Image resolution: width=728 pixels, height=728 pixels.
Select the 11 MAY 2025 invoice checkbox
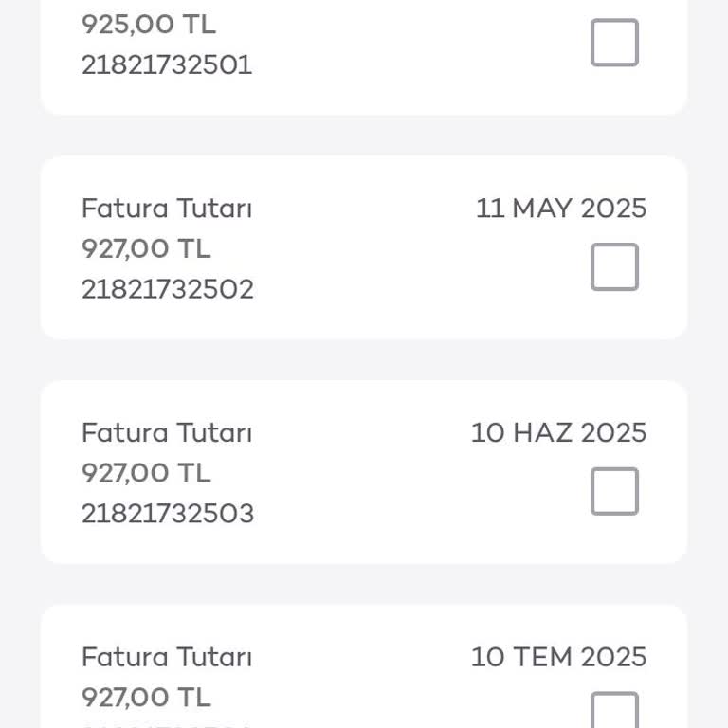coord(614,266)
